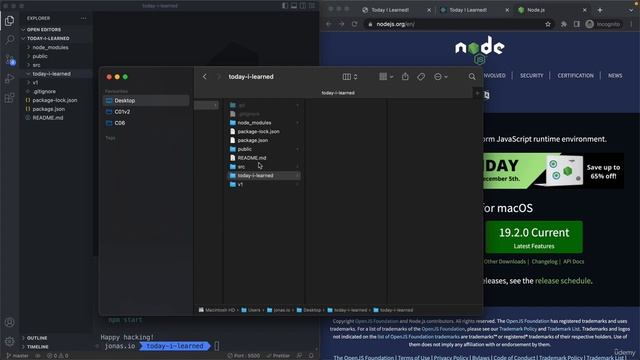Download 19.2.0 Current Node.js button
Screen dimensions: 640x360
[534, 237]
